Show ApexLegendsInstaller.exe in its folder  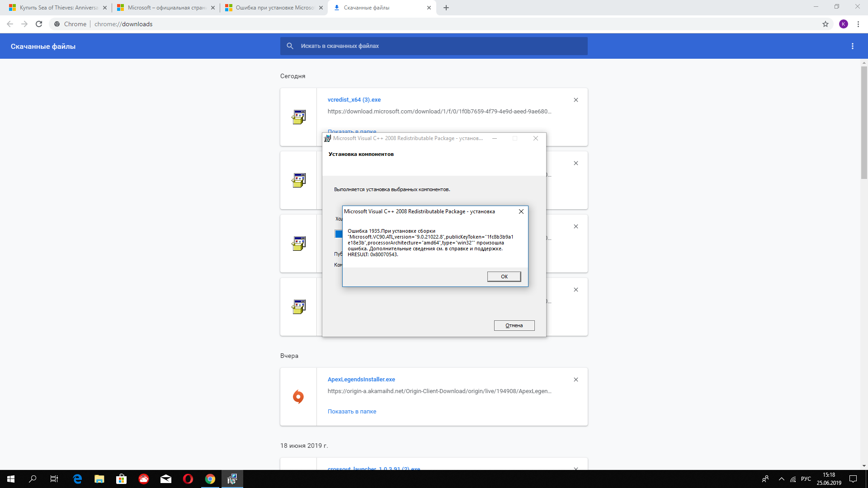click(x=352, y=412)
